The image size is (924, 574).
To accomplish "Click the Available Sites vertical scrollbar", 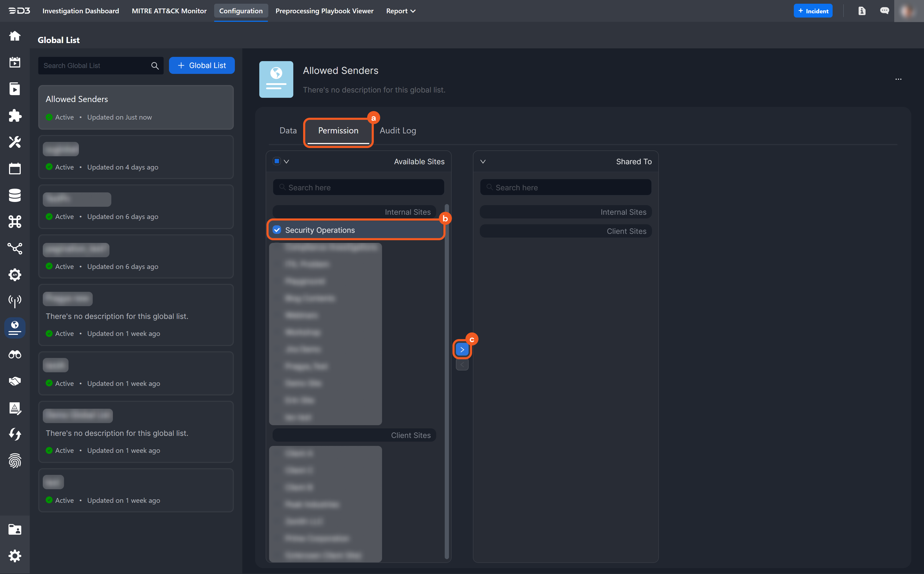I will (x=447, y=380).
